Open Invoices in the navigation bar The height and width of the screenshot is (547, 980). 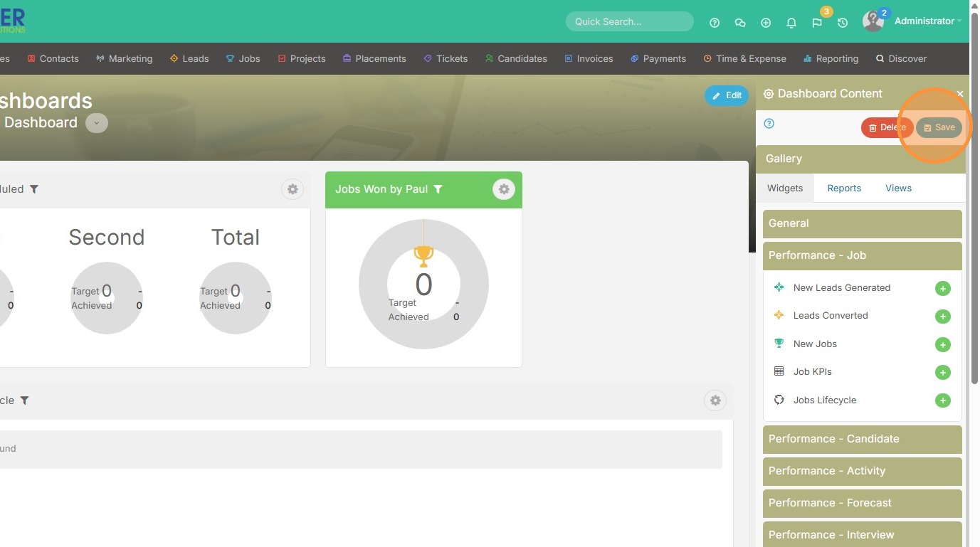[x=589, y=59]
